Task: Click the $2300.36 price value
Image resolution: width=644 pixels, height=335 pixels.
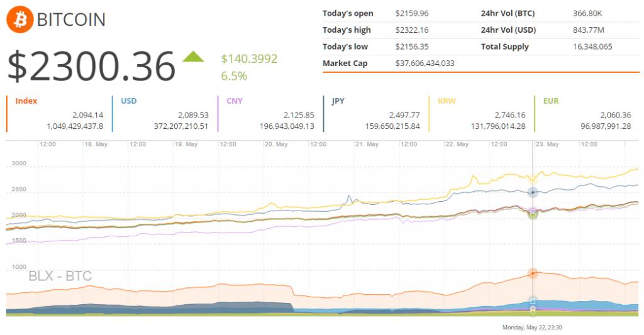Action: (92, 66)
